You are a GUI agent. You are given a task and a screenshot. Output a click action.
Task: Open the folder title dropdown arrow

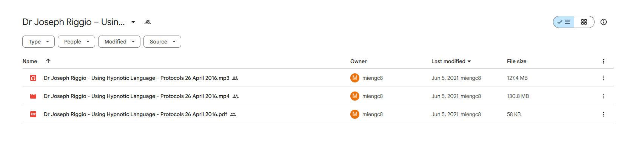133,22
